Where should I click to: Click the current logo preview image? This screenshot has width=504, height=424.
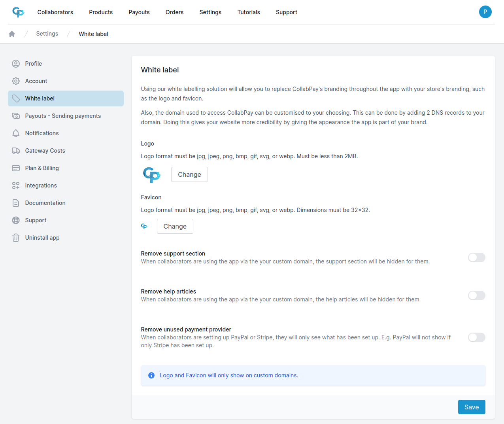(x=152, y=174)
